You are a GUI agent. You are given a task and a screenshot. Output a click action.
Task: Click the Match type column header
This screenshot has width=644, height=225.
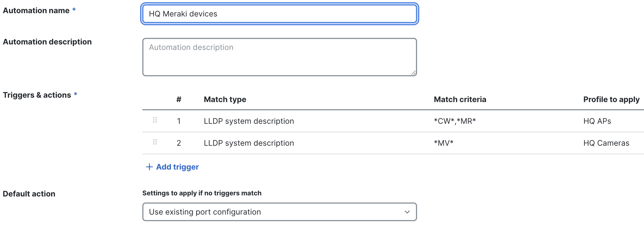point(225,99)
